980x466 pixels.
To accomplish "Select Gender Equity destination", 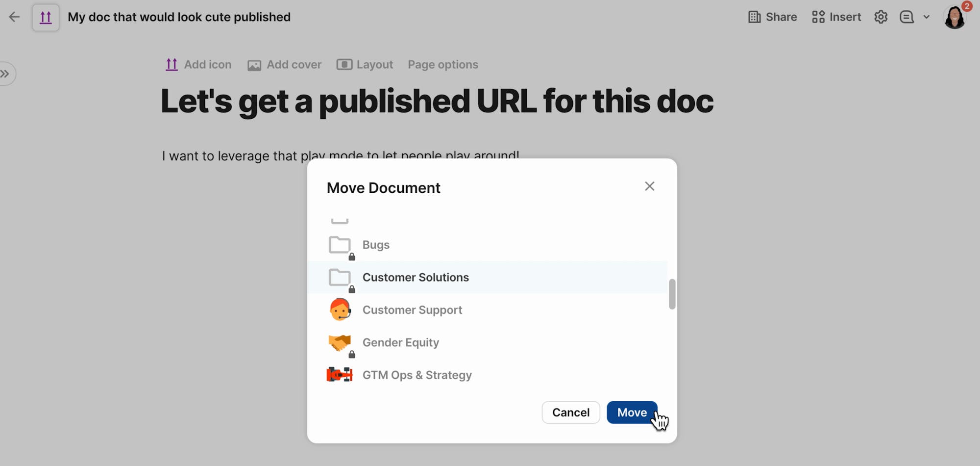I will click(x=488, y=342).
